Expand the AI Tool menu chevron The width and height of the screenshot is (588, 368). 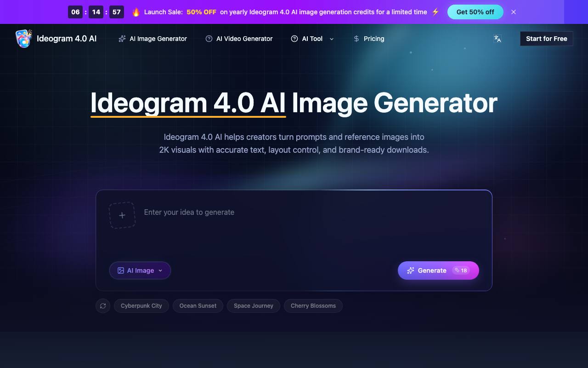pyautogui.click(x=332, y=39)
